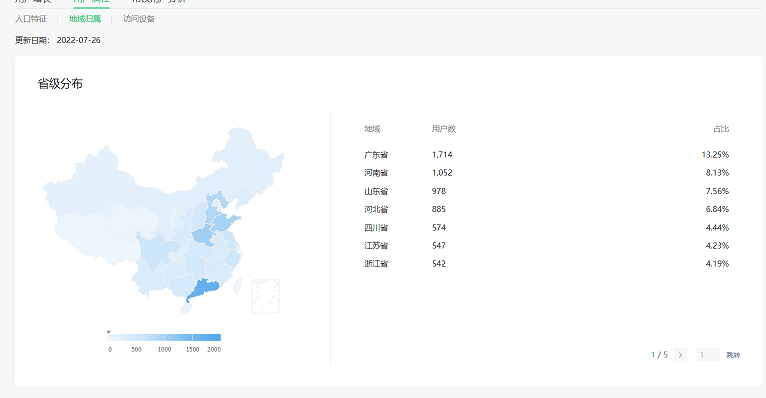
Task: Select Hainan island on the map
Action: coord(186,309)
